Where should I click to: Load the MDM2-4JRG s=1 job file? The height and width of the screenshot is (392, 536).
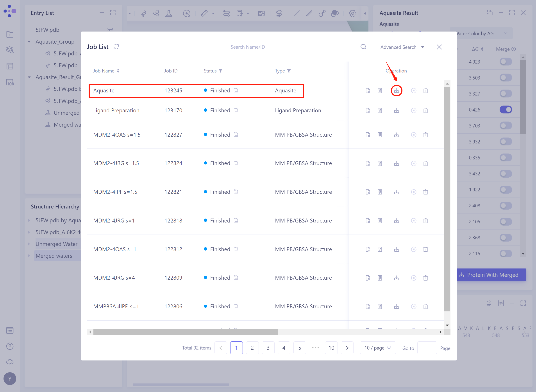(x=368, y=221)
